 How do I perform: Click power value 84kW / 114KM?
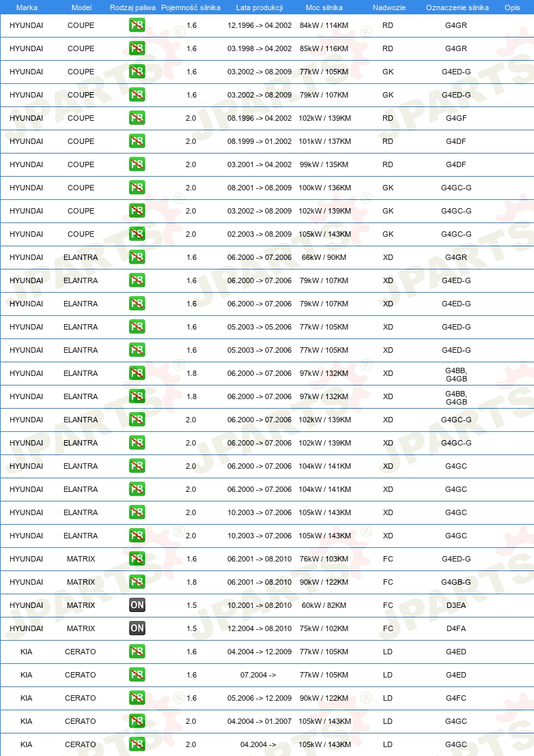[324, 25]
